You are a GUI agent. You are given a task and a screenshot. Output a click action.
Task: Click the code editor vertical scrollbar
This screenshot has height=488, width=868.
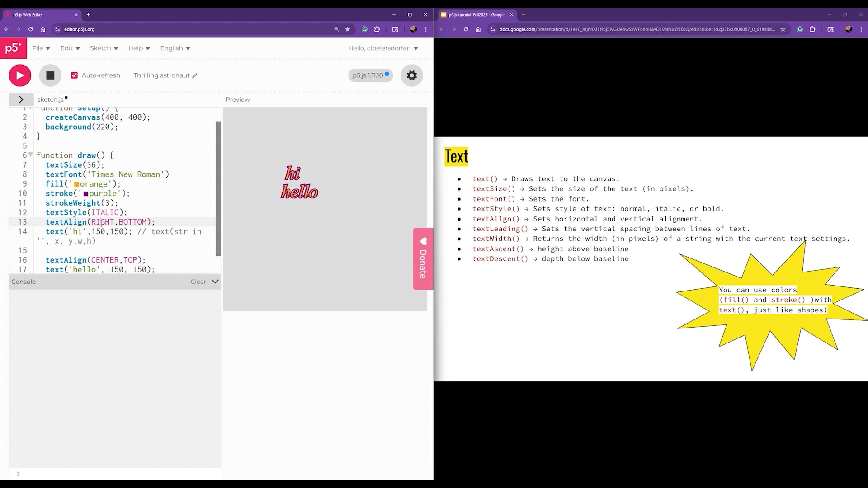(218, 188)
